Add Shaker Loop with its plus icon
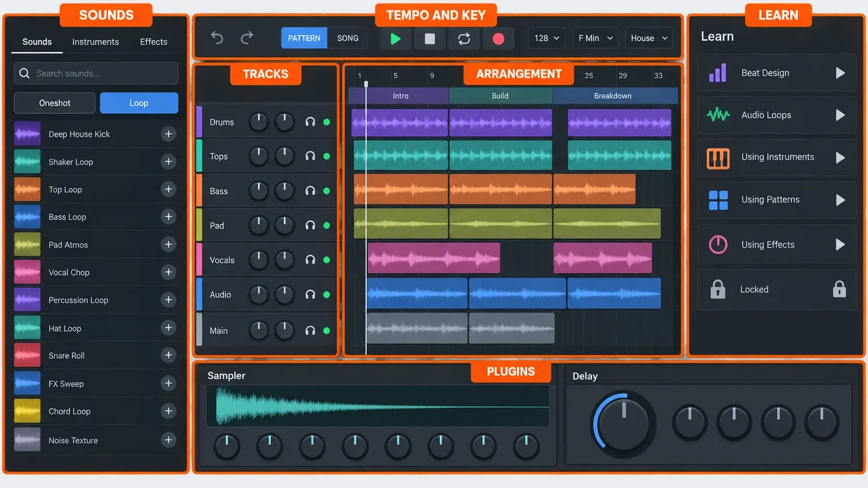Image resolution: width=868 pixels, height=488 pixels. click(x=168, y=162)
